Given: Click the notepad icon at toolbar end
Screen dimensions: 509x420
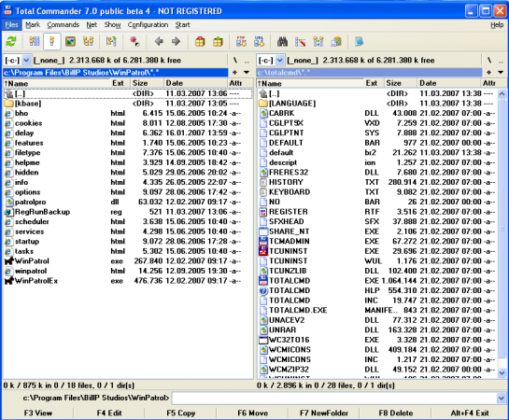Looking at the screenshot, I should click(x=359, y=41).
